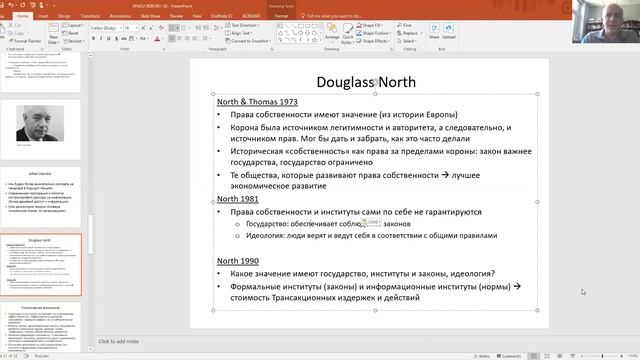Open the Section dropdown
640x360 pixels.
click(x=73, y=41)
